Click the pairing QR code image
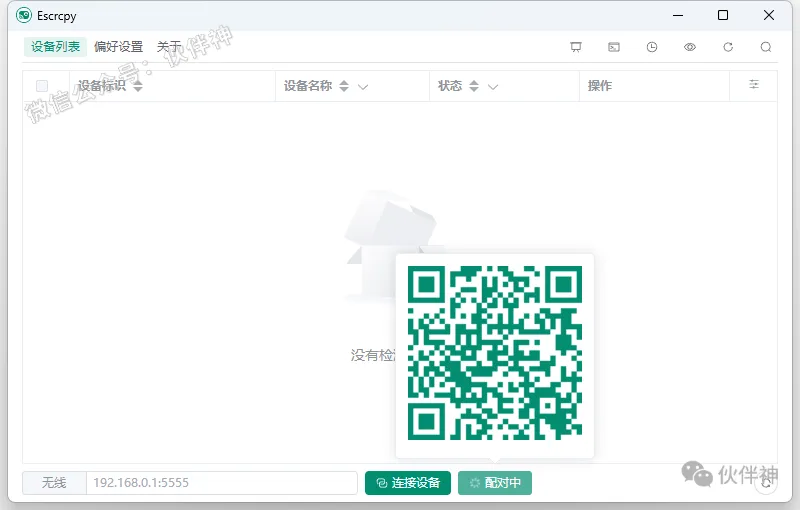Image resolution: width=800 pixels, height=510 pixels. [495, 353]
